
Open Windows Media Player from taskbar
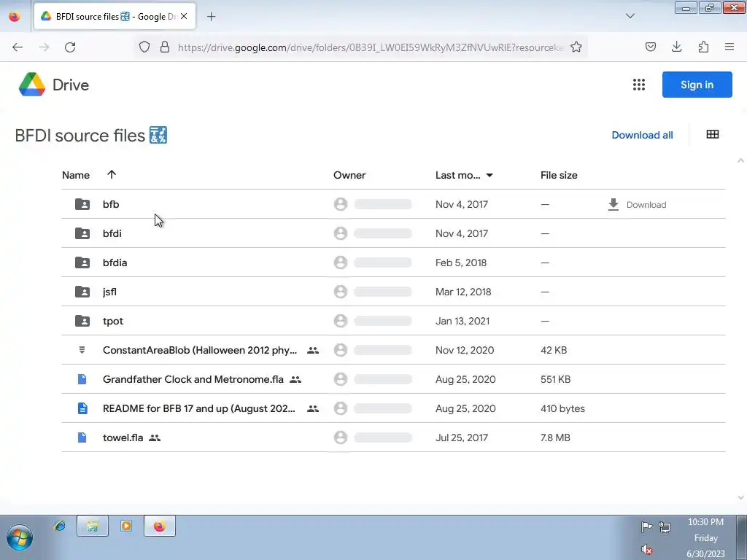tap(126, 526)
